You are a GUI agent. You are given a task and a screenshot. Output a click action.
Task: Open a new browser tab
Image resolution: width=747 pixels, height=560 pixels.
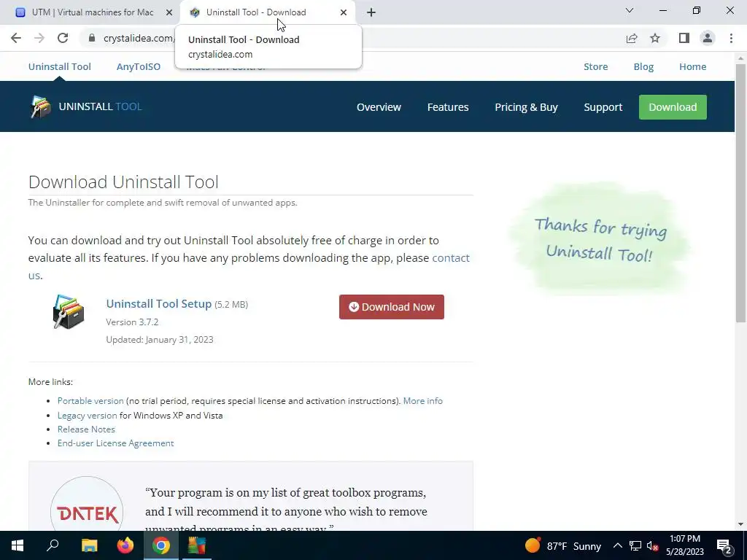(x=371, y=12)
